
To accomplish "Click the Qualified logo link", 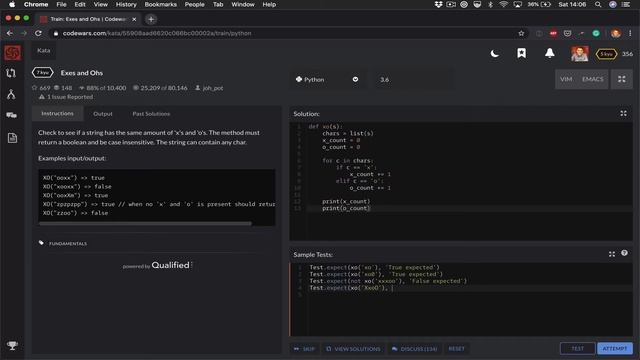I will pyautogui.click(x=170, y=265).
